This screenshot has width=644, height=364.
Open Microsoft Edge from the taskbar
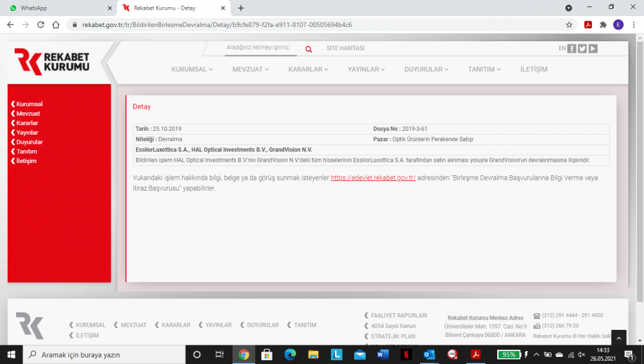(290, 354)
